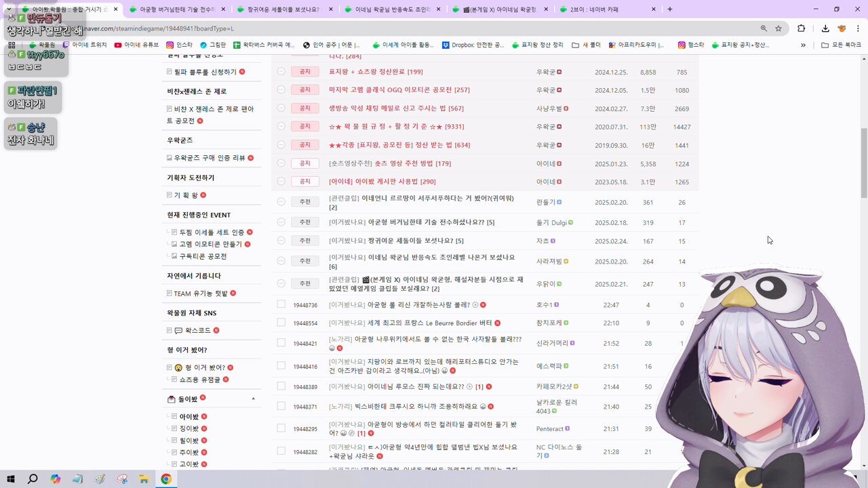
Task: Open the 인스타 bookmark
Action: [180, 45]
